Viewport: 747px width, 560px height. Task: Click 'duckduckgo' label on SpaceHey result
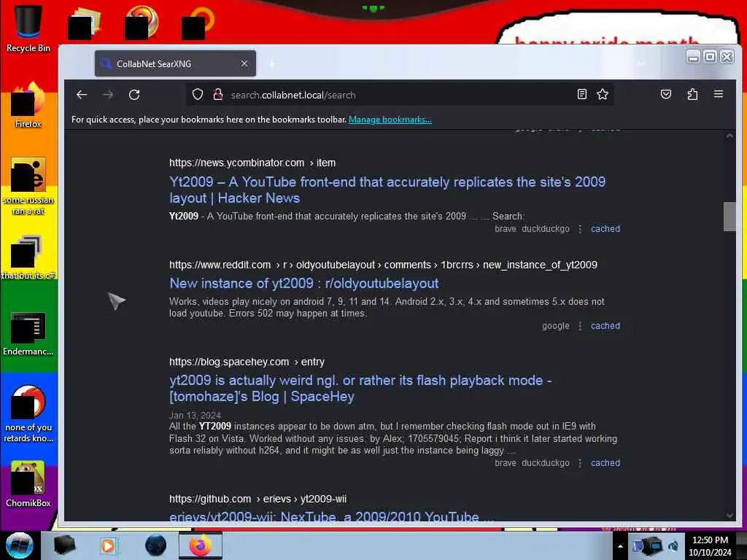[546, 463]
